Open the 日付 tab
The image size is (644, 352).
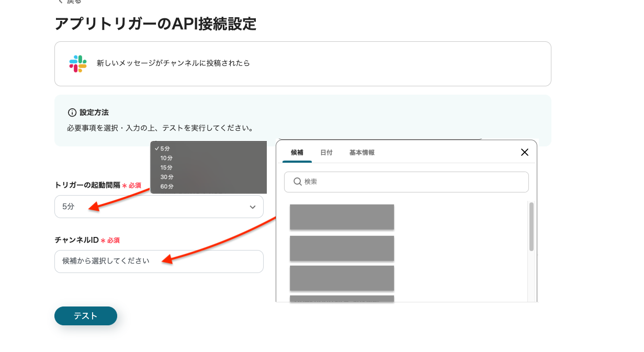(326, 153)
